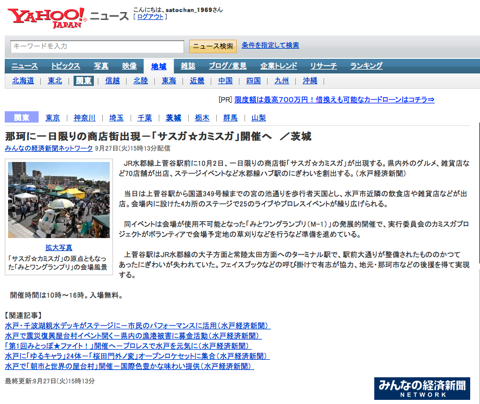Screen dimensions: 480x404
Task: Open 山梨 prefecture link
Action: tap(259, 118)
